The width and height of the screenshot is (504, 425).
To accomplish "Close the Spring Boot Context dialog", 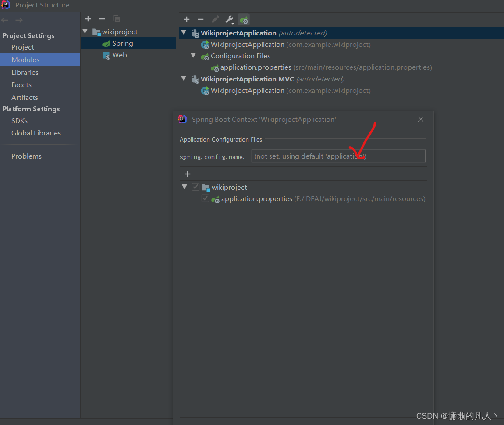I will point(420,119).
